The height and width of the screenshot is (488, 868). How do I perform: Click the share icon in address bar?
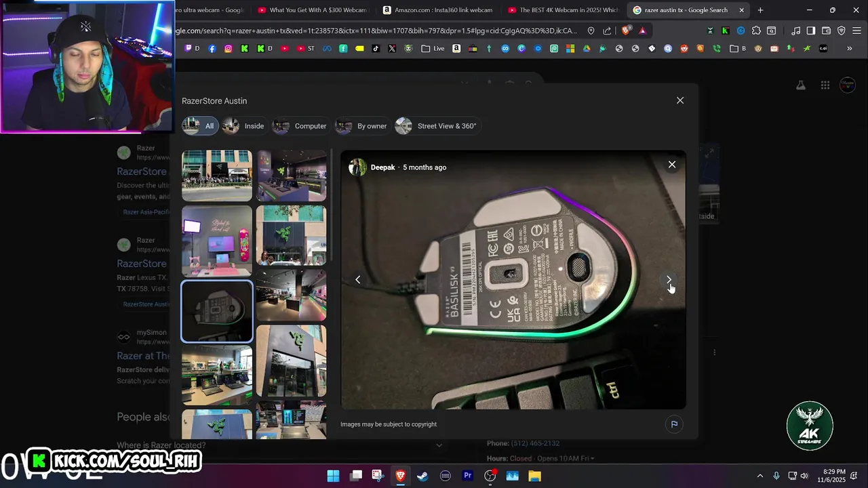point(607,30)
